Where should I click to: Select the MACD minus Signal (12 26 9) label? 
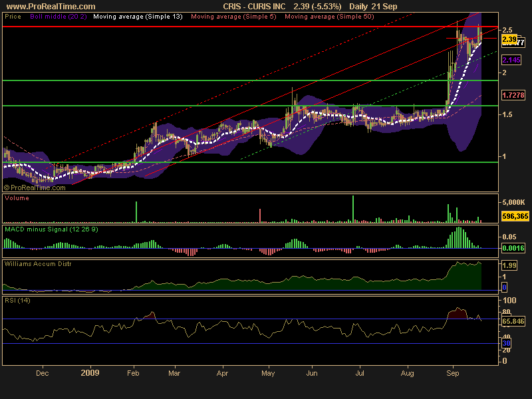pyautogui.click(x=51, y=229)
